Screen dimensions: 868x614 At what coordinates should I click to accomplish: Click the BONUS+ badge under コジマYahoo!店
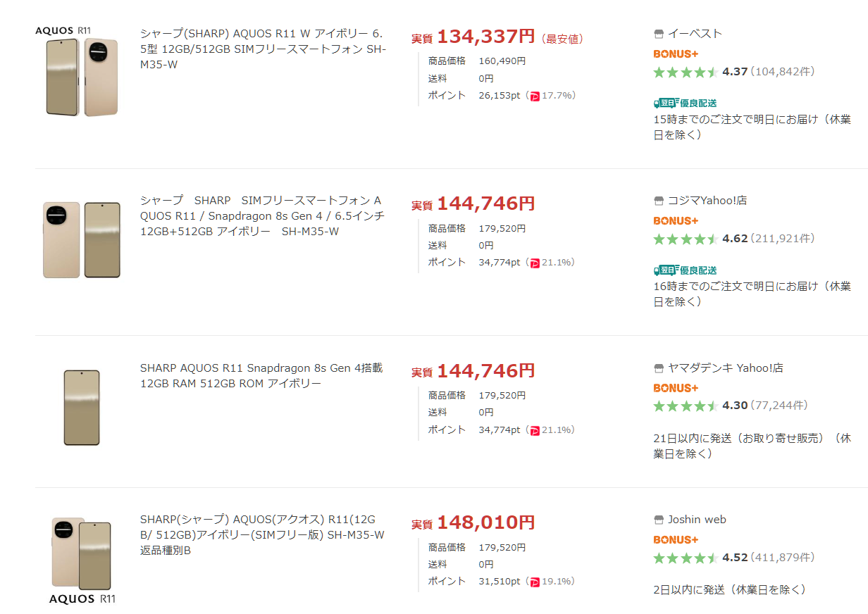pyautogui.click(x=676, y=221)
